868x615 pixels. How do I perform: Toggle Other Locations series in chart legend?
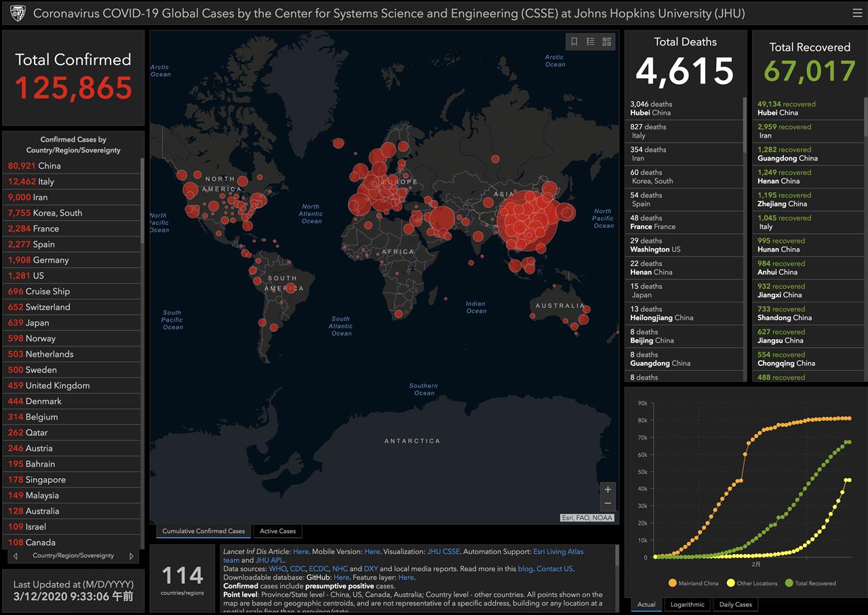pos(752,583)
